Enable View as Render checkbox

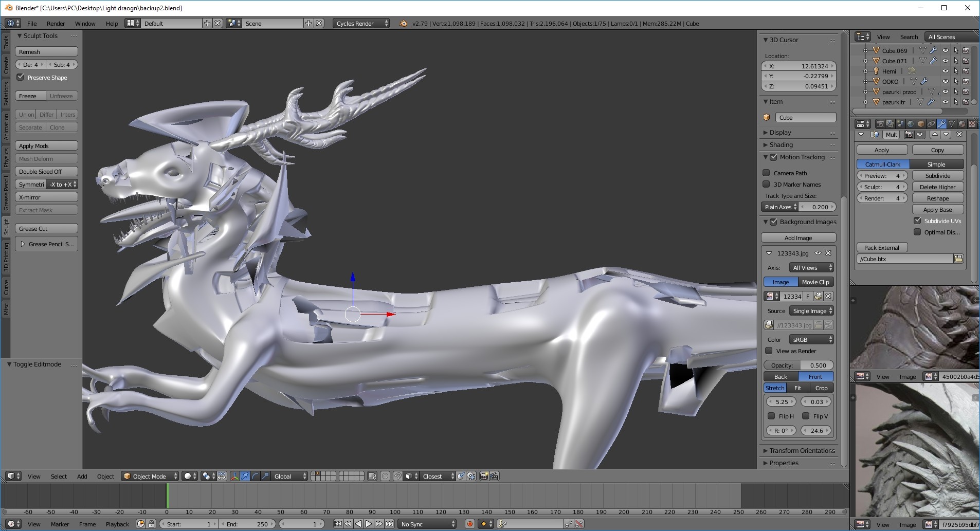pos(769,351)
